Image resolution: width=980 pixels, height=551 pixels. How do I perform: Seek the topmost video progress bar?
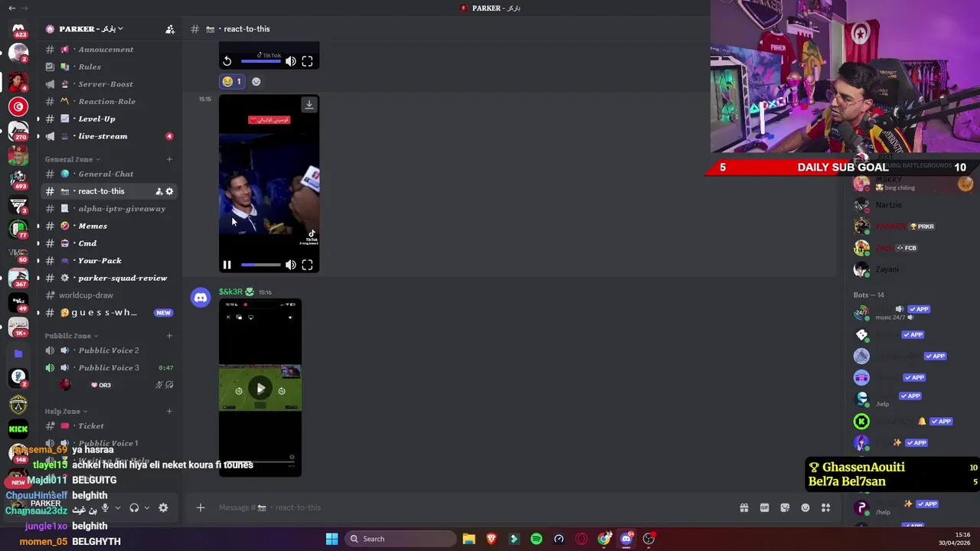coord(260,61)
